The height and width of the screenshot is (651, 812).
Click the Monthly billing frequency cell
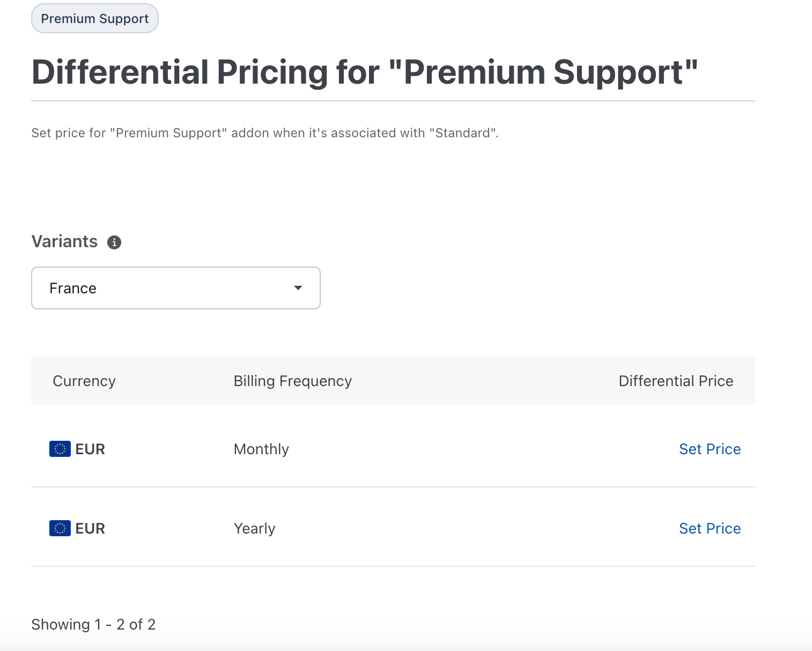[x=261, y=449]
